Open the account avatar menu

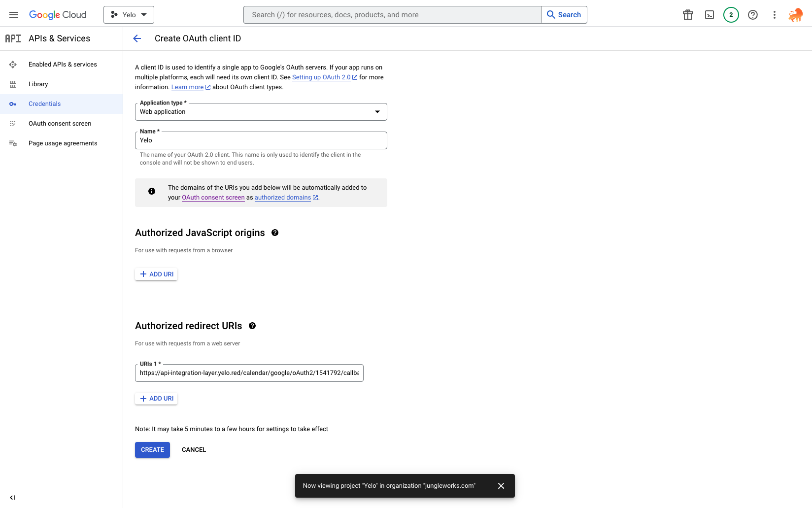pos(796,15)
